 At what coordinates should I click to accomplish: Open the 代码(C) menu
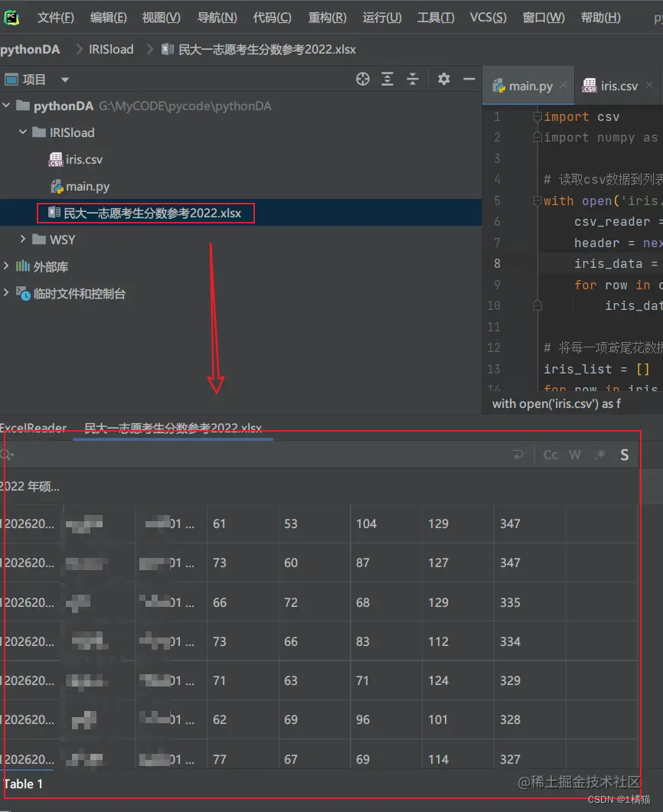point(272,18)
